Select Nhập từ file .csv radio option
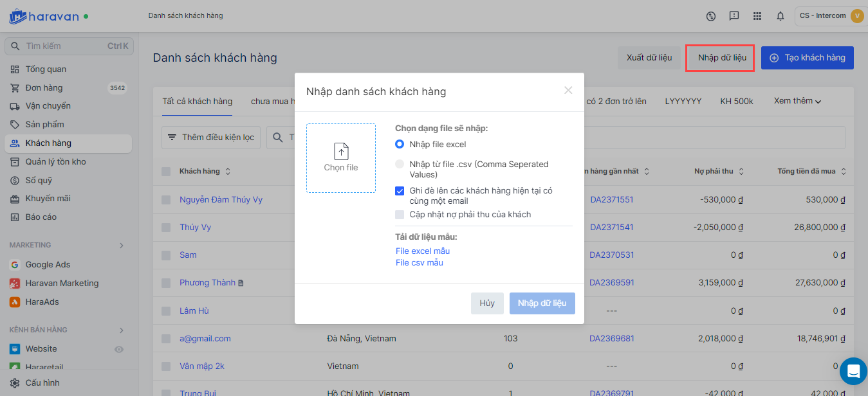The image size is (868, 396). tap(400, 165)
